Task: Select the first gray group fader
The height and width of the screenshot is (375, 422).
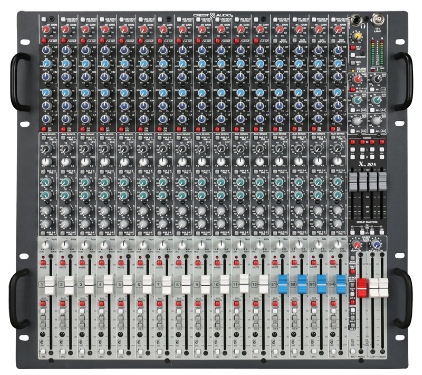Action: (x=353, y=181)
